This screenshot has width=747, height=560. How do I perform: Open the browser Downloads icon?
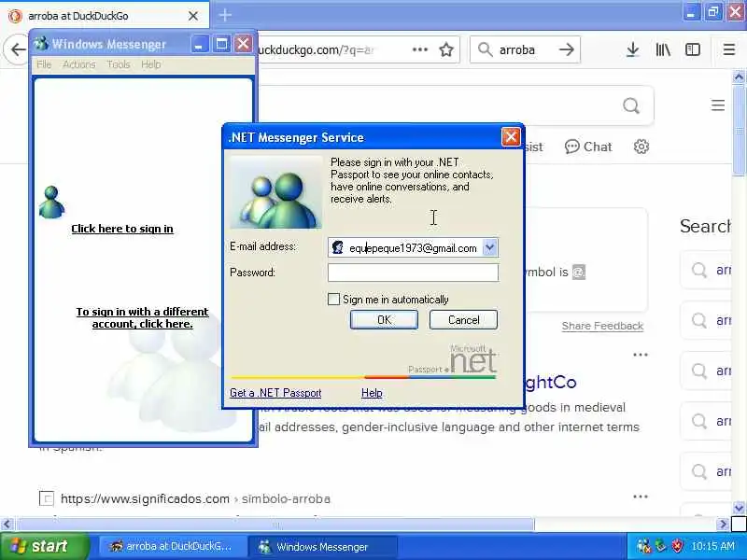[x=633, y=49]
